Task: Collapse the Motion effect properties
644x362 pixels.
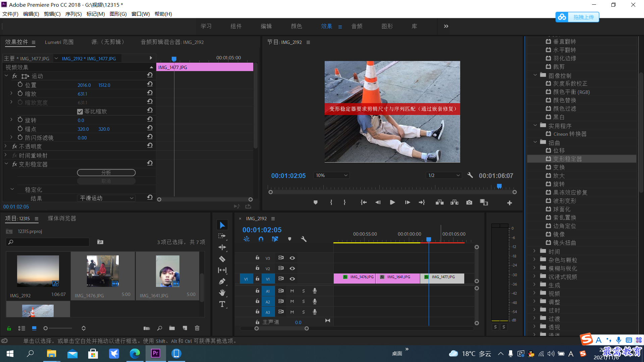Action: [x=6, y=76]
